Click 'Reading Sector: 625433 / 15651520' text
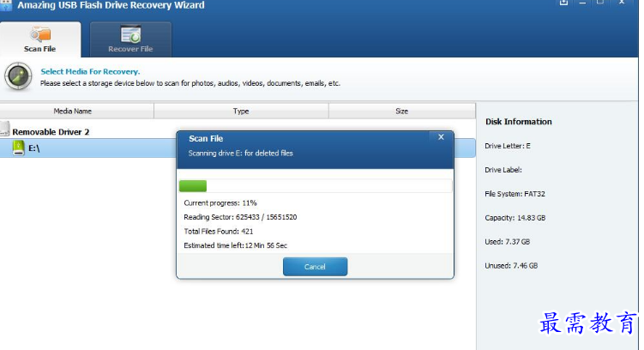Screen dimensions: 644x350 (x=240, y=217)
